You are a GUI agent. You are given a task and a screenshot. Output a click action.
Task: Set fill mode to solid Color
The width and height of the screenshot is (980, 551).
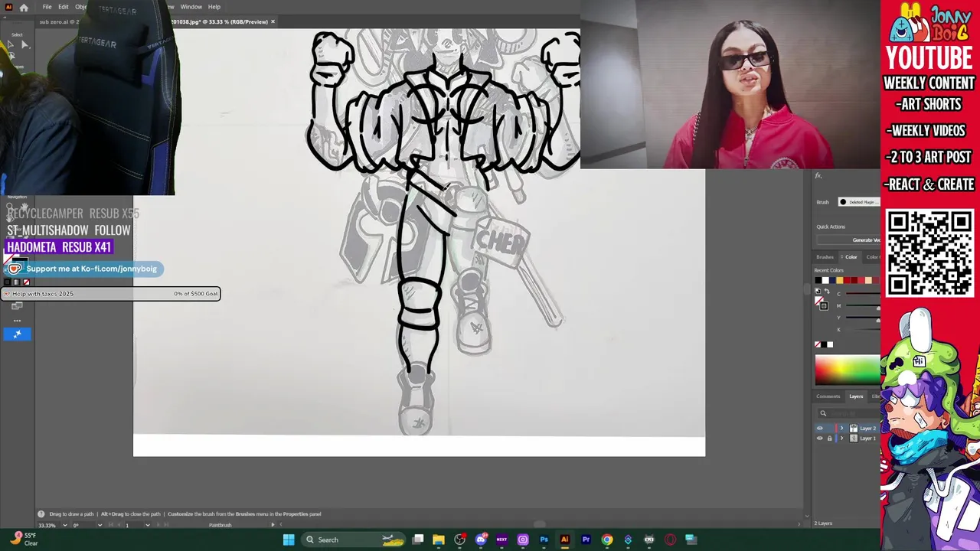coord(7,282)
